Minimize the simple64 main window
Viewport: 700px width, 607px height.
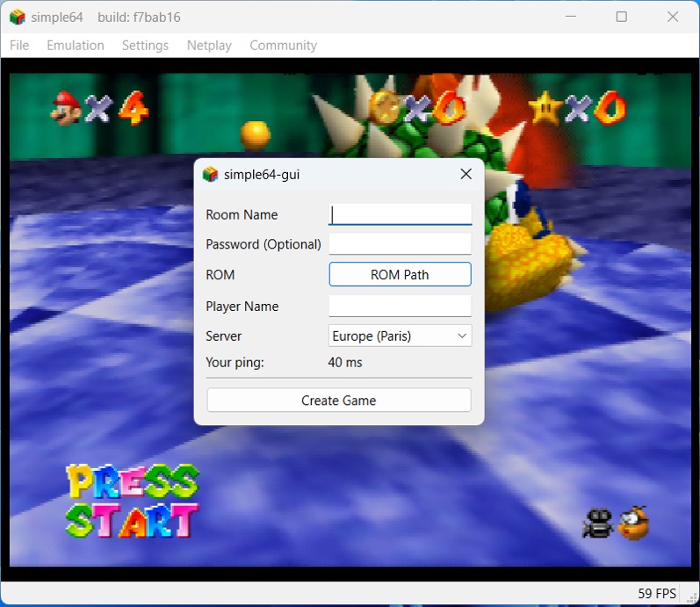pos(571,17)
